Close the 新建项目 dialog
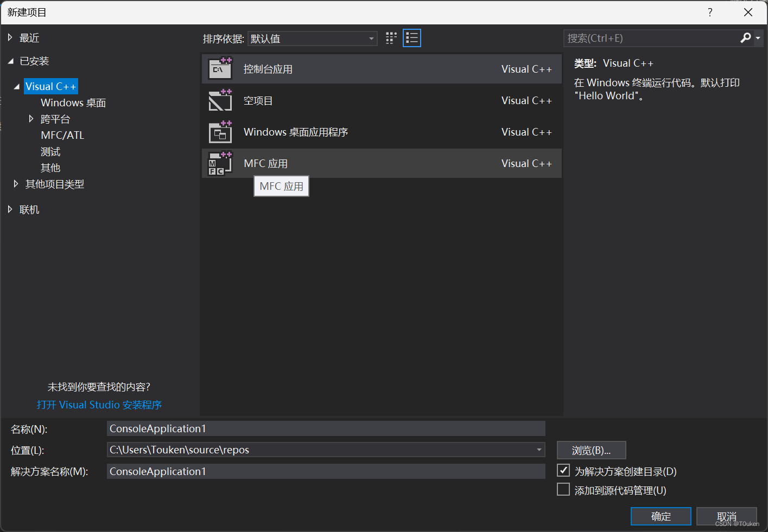 [x=748, y=12]
